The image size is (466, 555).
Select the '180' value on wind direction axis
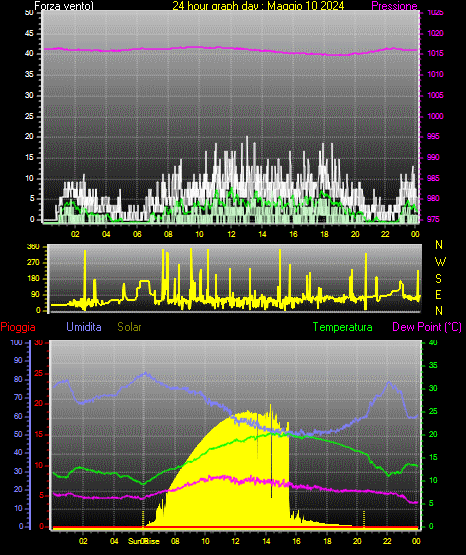pyautogui.click(x=33, y=279)
